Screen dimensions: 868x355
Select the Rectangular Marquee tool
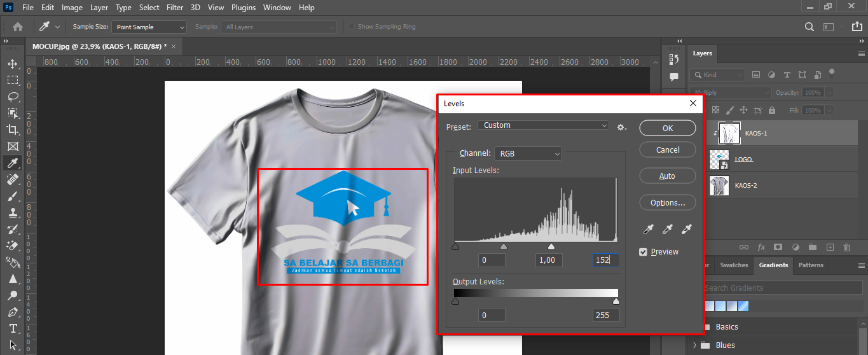13,80
